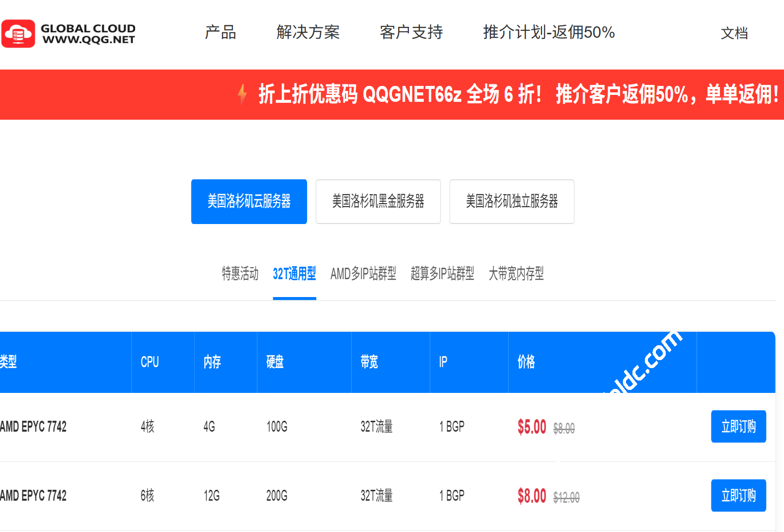The image size is (784, 532).
Task: Switch to the 32T通用型 tab
Action: click(295, 274)
